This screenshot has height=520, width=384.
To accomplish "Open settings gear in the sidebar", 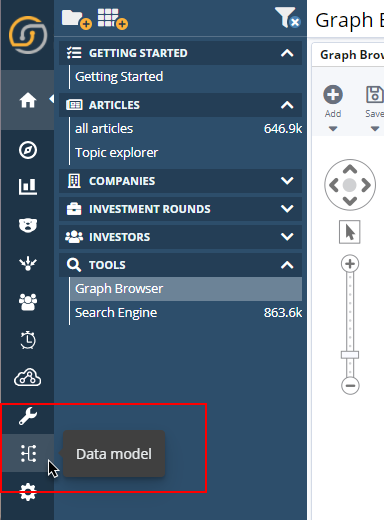I will (28, 491).
